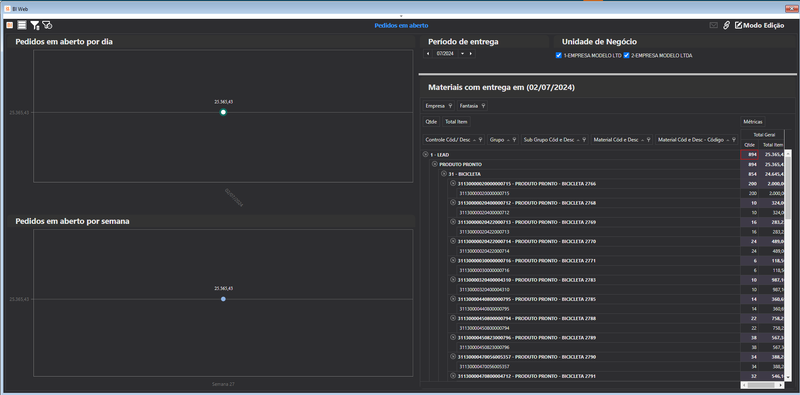800x395 pixels.
Task: Click the Material Cód e Desc field
Action: [622, 139]
